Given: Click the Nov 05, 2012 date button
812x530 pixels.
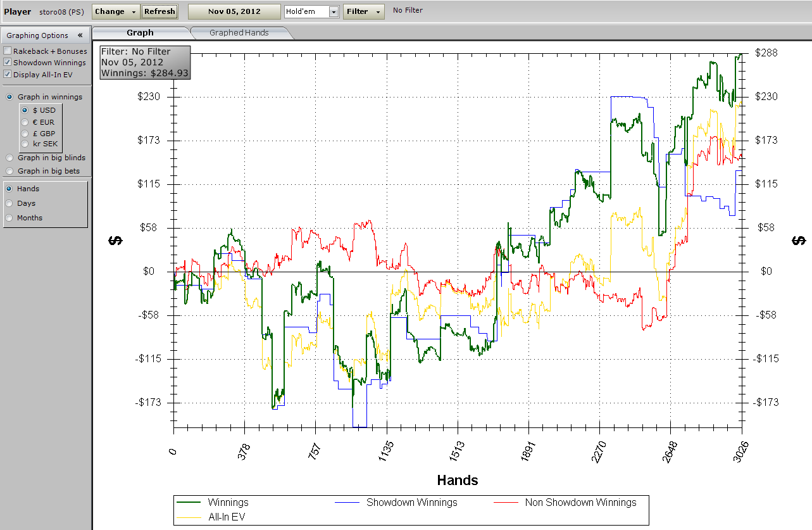Looking at the screenshot, I should point(234,11).
